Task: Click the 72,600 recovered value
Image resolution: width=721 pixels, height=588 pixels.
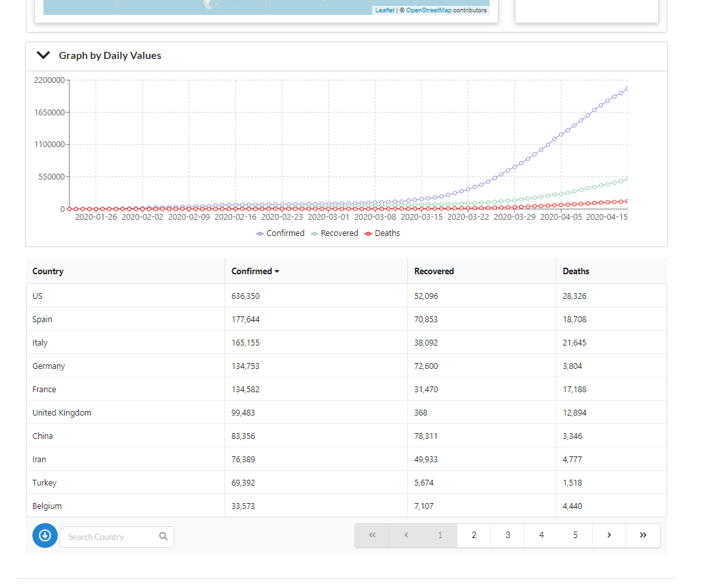Action: pos(426,366)
